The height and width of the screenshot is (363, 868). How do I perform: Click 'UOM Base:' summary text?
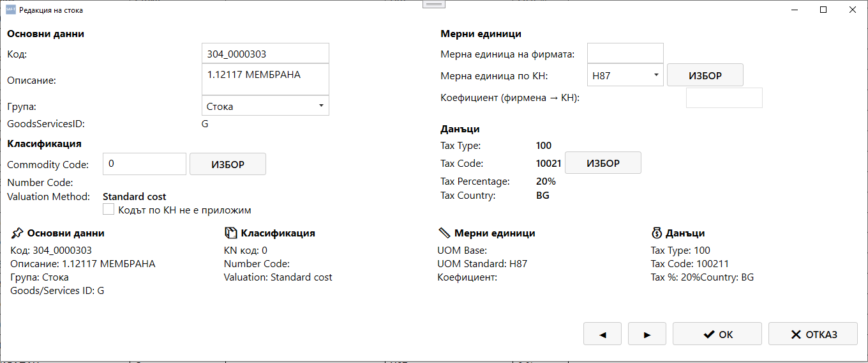point(462,251)
